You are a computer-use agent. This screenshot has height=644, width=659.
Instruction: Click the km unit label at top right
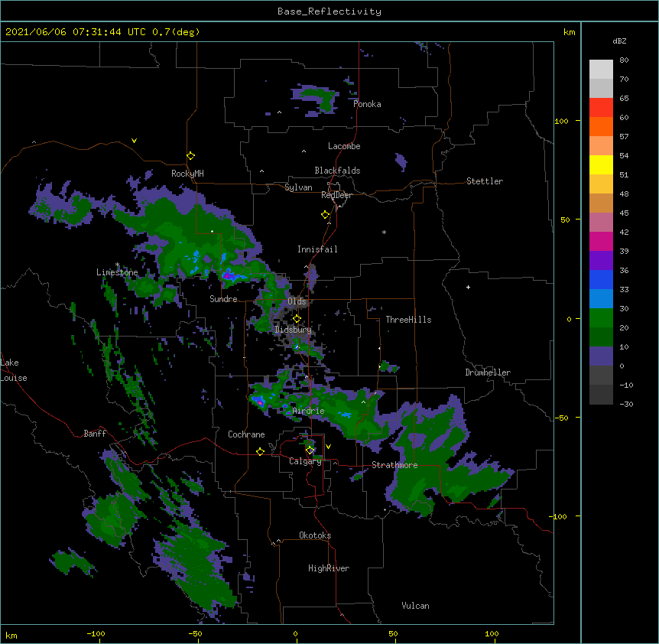pos(569,32)
